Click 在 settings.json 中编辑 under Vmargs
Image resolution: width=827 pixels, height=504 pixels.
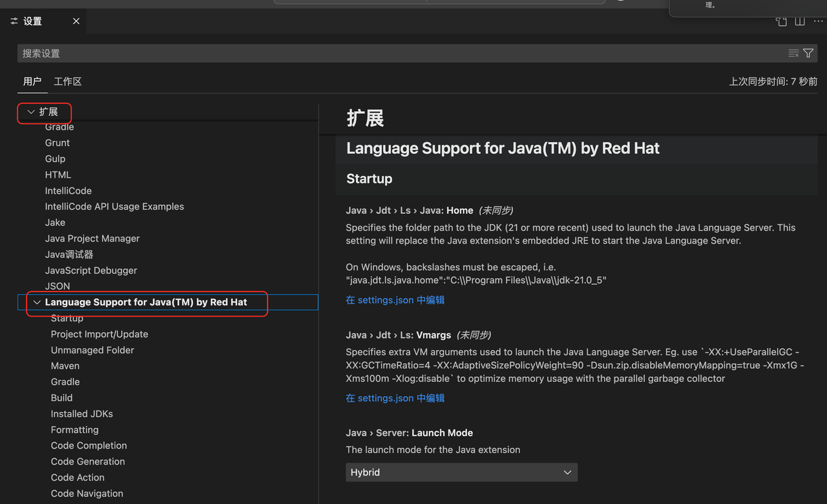pyautogui.click(x=395, y=398)
